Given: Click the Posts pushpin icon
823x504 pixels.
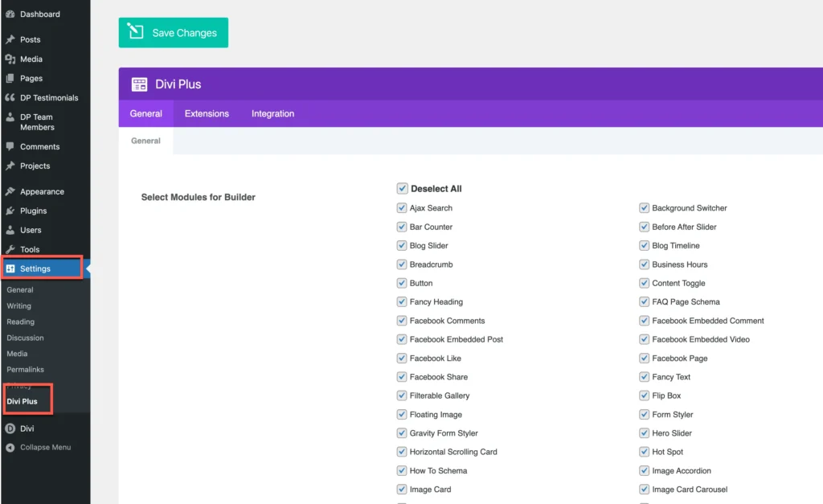Looking at the screenshot, I should [x=10, y=39].
